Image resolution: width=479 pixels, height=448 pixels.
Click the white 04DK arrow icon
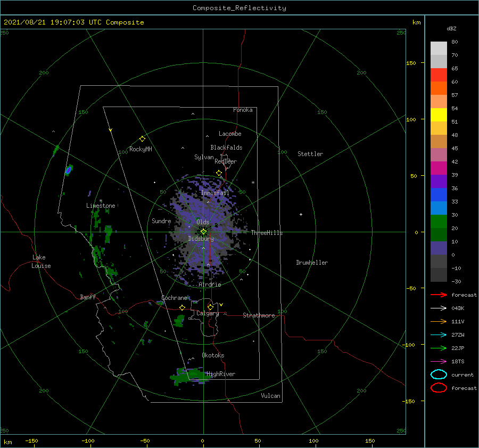(439, 308)
